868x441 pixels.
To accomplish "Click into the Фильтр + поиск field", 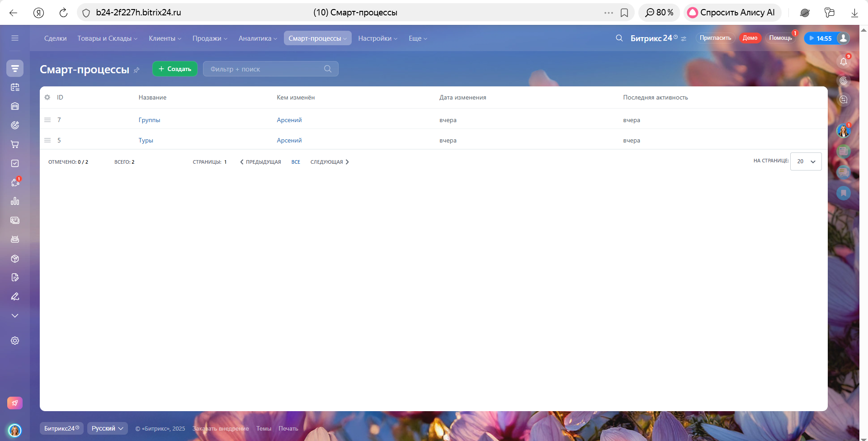I will point(264,69).
